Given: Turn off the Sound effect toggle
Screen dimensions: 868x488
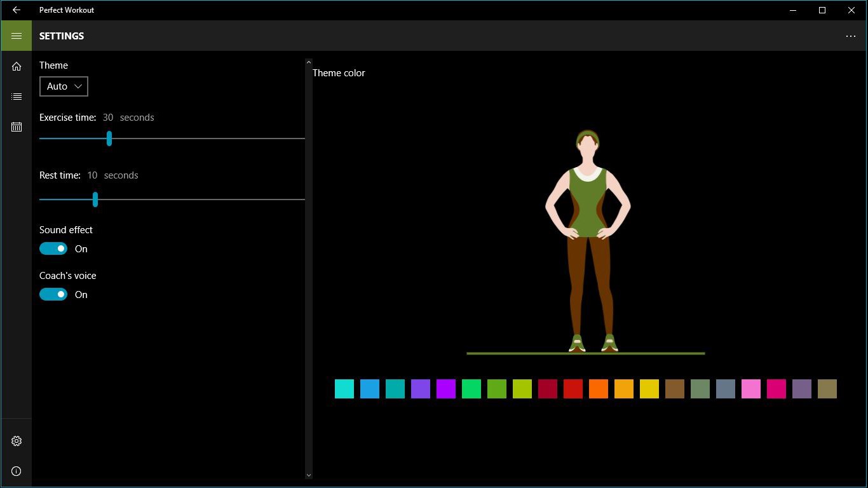Looking at the screenshot, I should (53, 248).
